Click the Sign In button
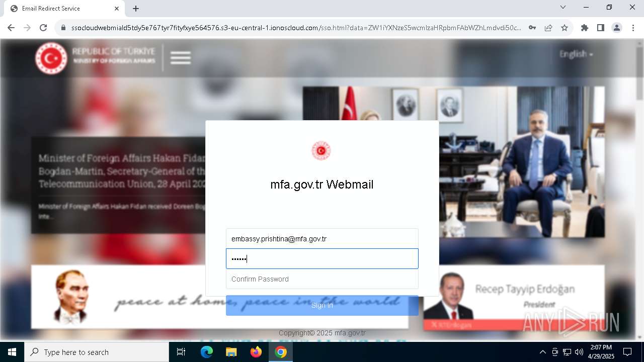The image size is (644, 362). (322, 305)
